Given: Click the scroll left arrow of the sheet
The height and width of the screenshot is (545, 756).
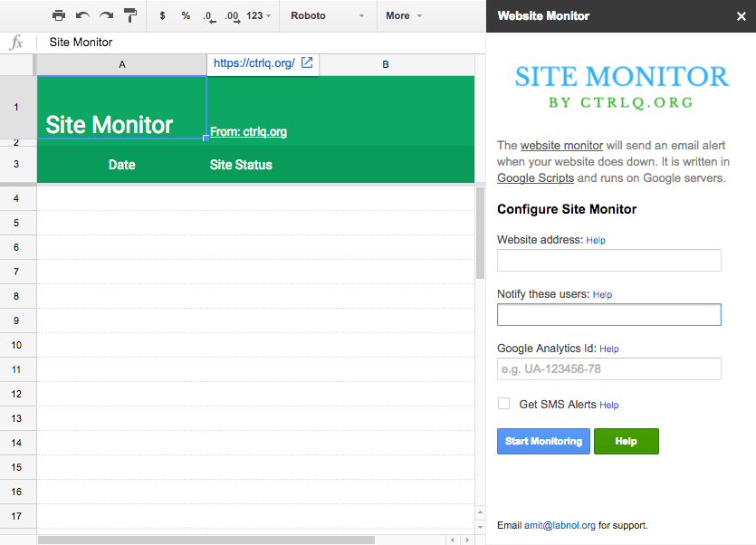Looking at the screenshot, I should (453, 540).
